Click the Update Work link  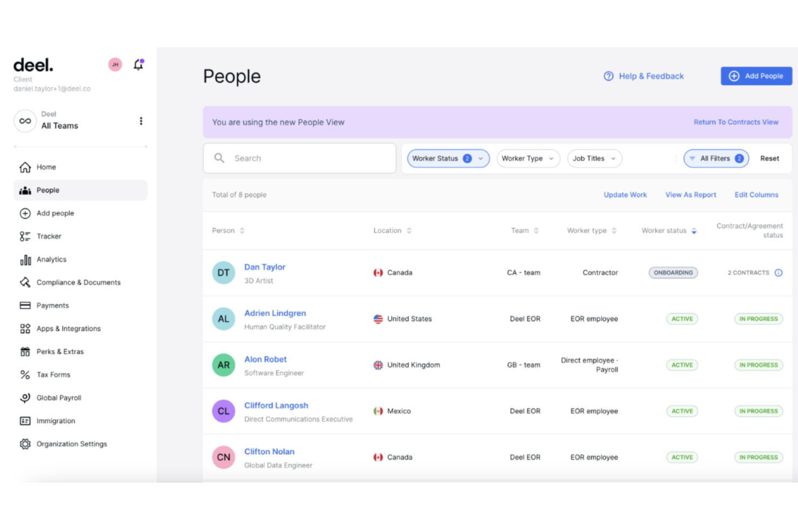625,195
